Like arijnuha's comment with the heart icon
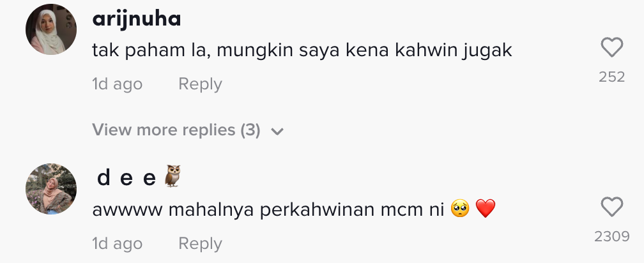644x263 pixels. (x=612, y=48)
